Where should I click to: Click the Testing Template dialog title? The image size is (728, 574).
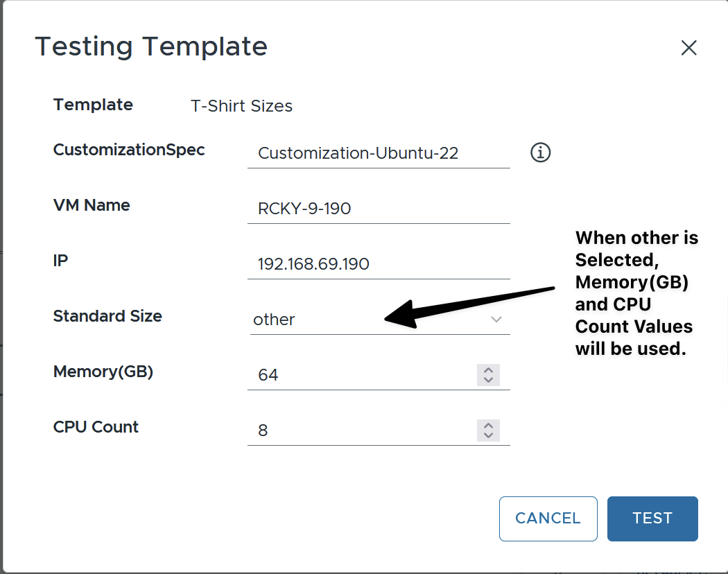pos(151,47)
